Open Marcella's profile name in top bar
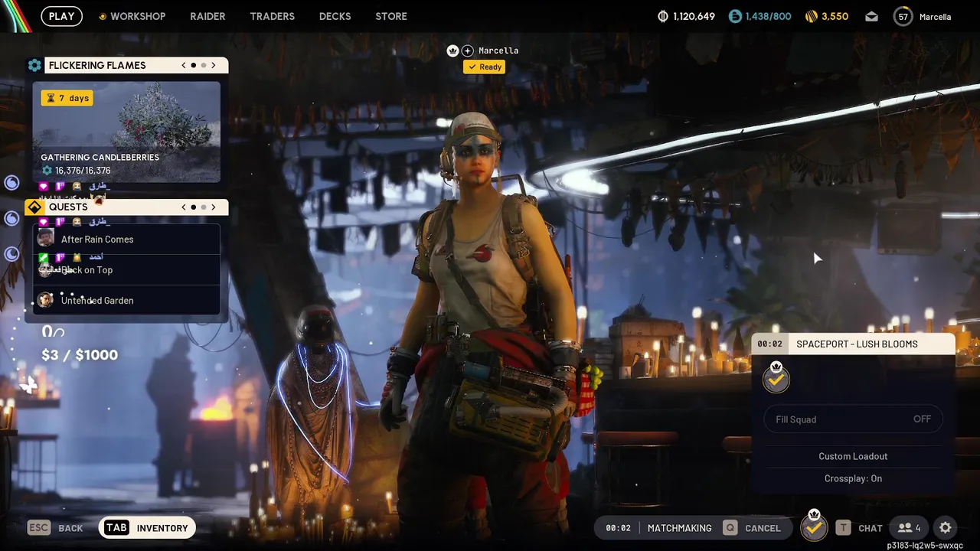This screenshot has width=980, height=551. click(935, 17)
